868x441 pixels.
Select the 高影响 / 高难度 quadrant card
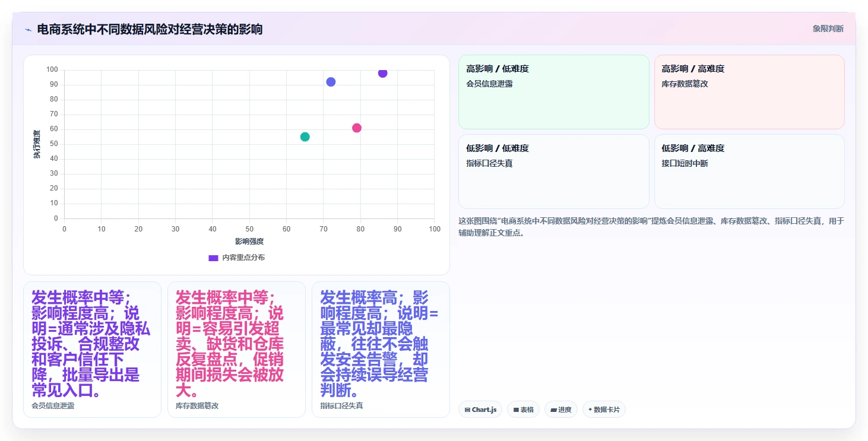coord(749,92)
